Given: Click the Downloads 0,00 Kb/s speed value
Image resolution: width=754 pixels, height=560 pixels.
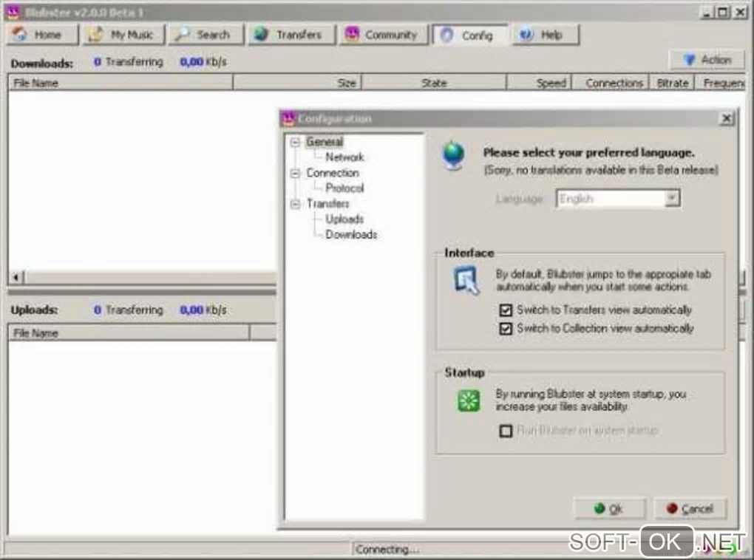Looking at the screenshot, I should coord(203,62).
